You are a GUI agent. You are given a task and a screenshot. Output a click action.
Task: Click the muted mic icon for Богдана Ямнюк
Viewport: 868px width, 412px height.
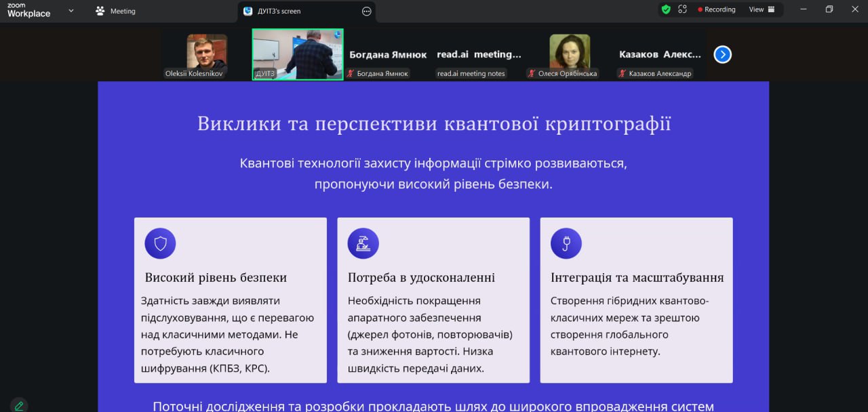click(x=351, y=73)
